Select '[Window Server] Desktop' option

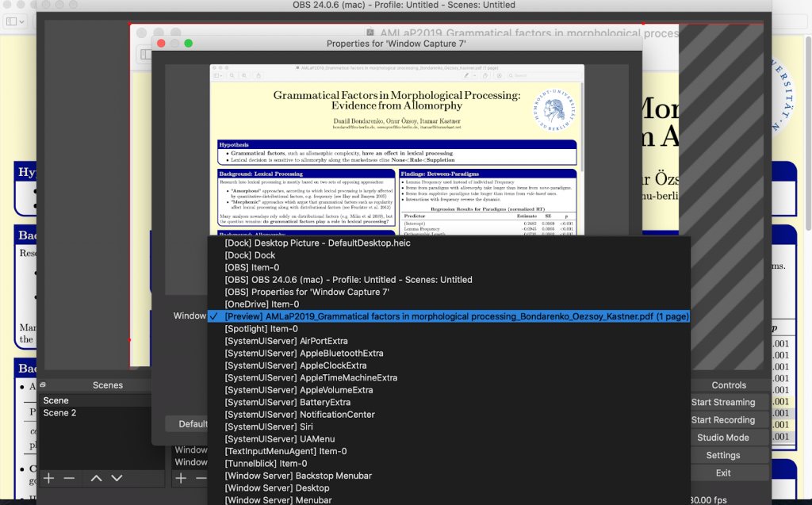click(449, 488)
